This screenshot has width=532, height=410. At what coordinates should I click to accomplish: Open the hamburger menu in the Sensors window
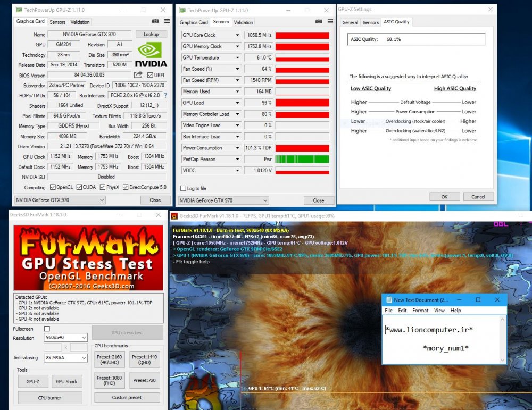330,22
